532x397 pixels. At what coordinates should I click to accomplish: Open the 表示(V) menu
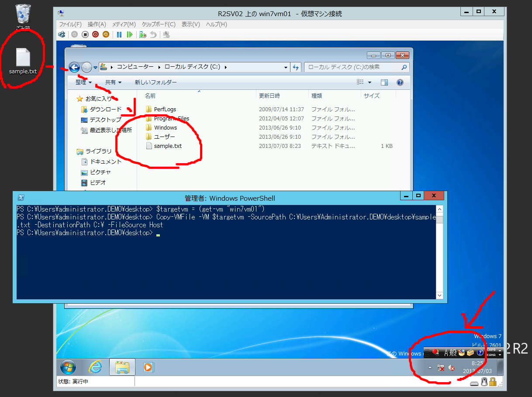(x=191, y=24)
